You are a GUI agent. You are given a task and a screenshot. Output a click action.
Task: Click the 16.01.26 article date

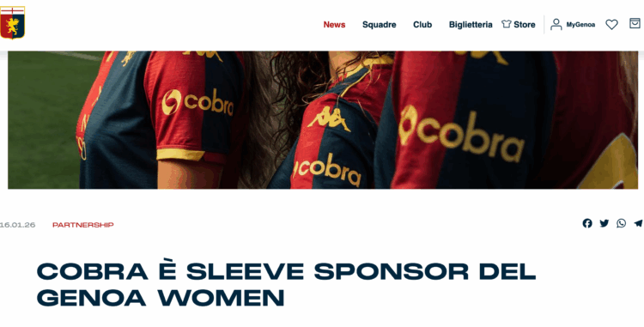[18, 225]
